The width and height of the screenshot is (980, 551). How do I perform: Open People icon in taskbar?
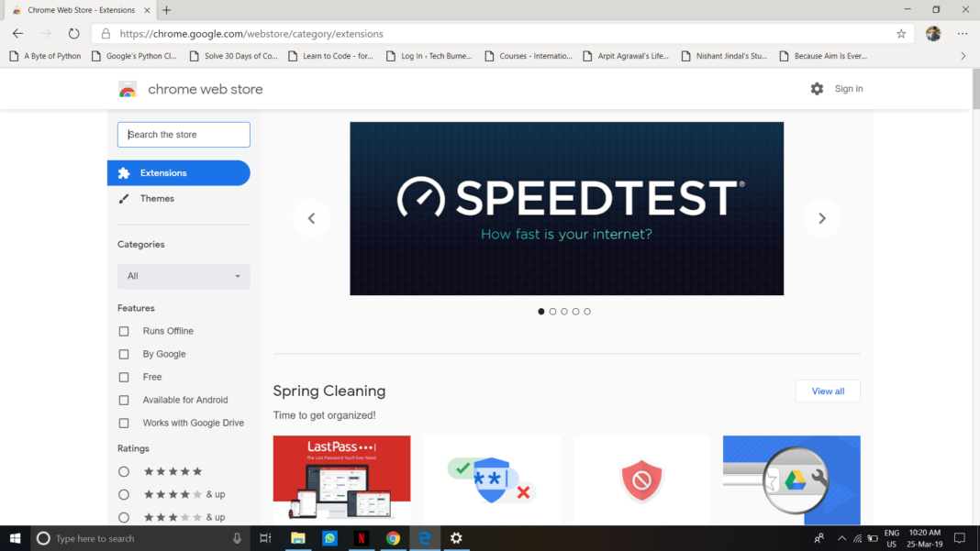click(x=819, y=538)
